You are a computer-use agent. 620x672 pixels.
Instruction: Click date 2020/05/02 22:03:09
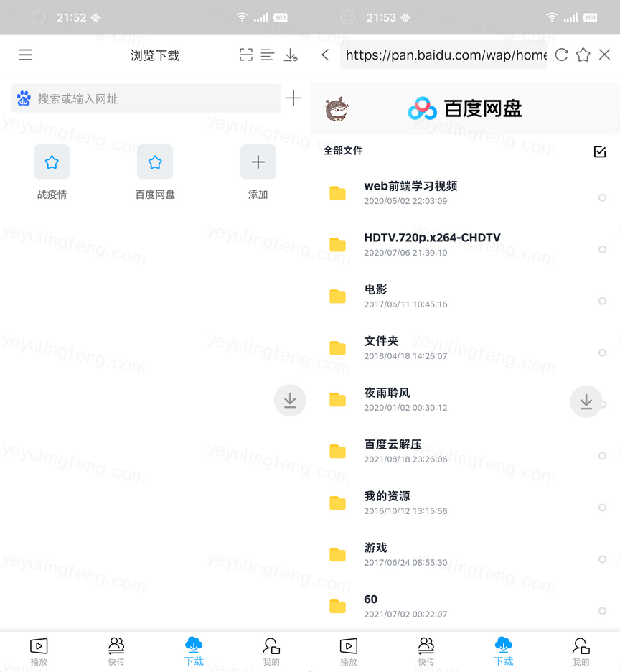pos(405,201)
